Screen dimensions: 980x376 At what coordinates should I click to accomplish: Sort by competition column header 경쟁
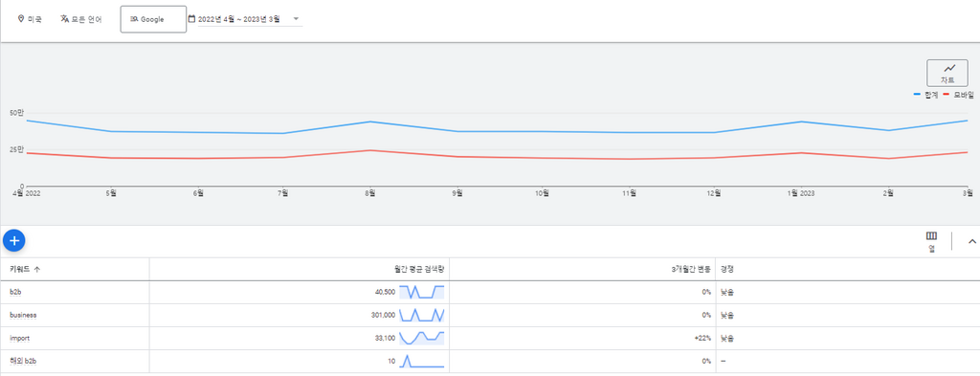pos(727,269)
